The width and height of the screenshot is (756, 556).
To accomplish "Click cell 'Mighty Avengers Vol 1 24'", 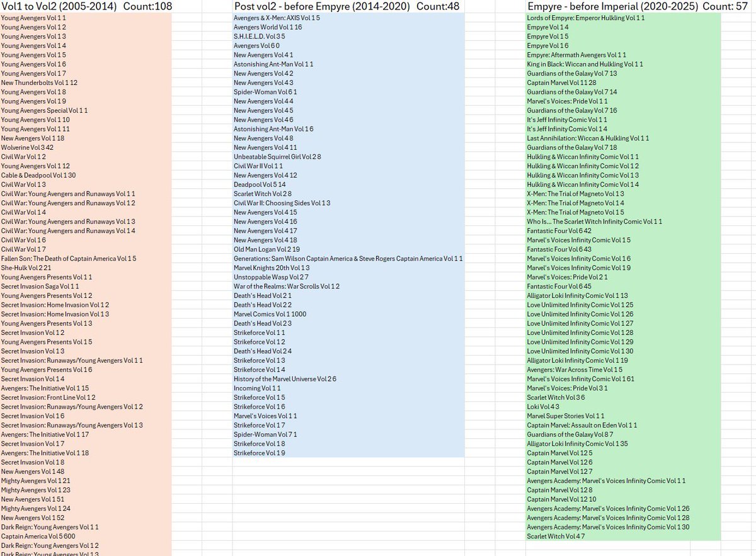I will point(86,508).
